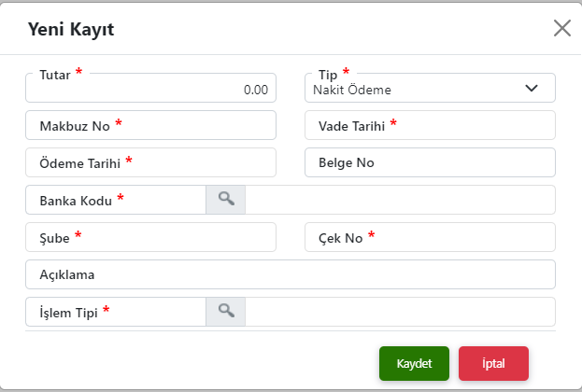Click the İşlem Tipi code field

pos(116,312)
